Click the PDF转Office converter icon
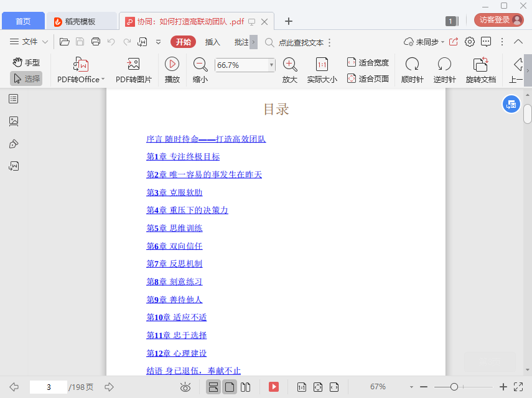Screen dimensions: 532x398 pos(81,64)
